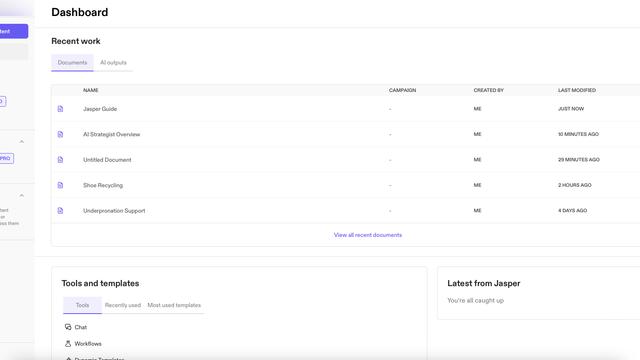Collapse the upper sidebar section chevron

22,142
